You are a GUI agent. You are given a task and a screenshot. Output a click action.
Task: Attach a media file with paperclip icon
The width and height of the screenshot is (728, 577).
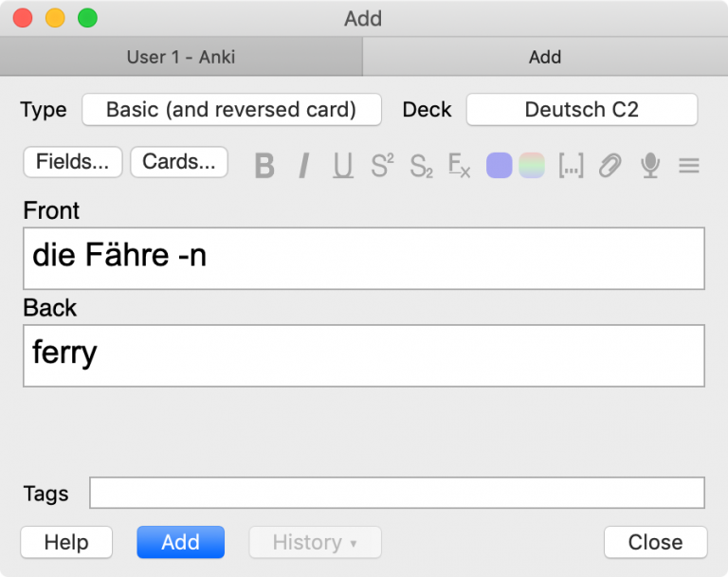[x=610, y=165]
